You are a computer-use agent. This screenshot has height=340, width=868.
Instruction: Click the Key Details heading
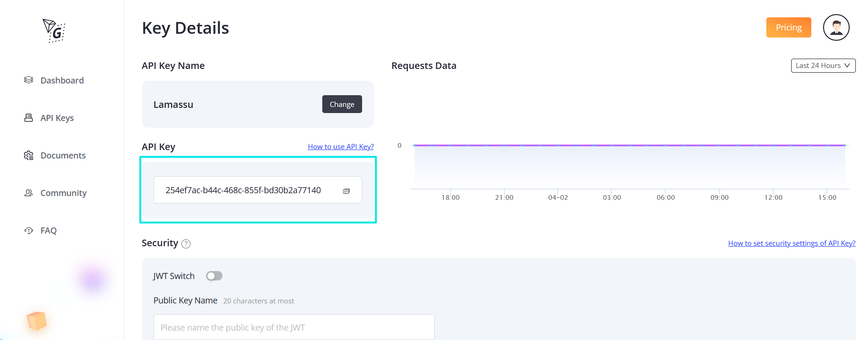click(185, 28)
